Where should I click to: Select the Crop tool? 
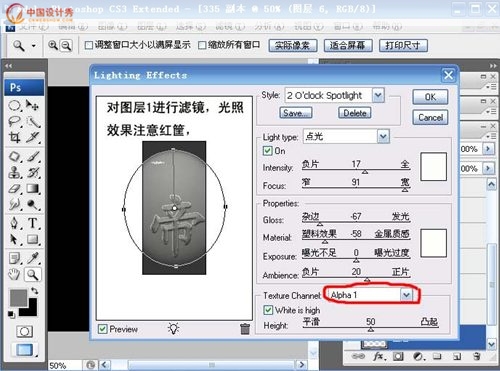point(14,137)
